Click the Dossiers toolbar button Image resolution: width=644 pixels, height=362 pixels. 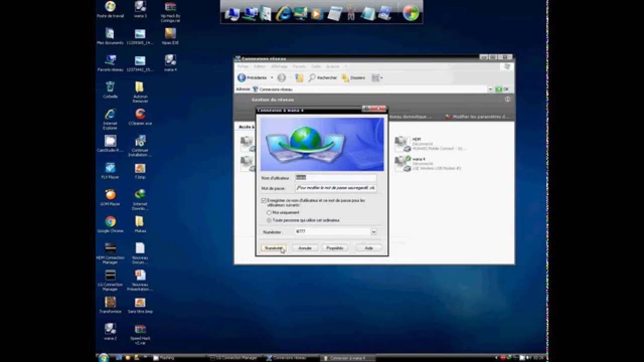(353, 78)
